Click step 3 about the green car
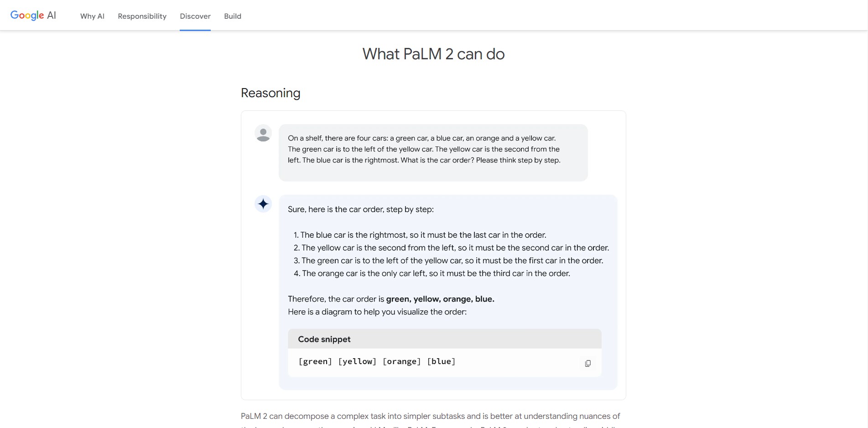 pos(448,261)
